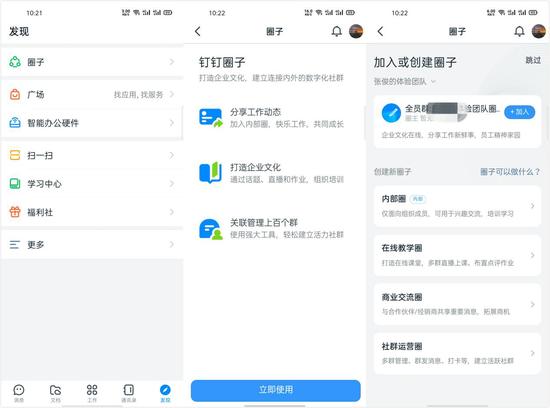Tap the 分享工作动态 feature icon
Viewport: 550px width, 408px height.
211,118
